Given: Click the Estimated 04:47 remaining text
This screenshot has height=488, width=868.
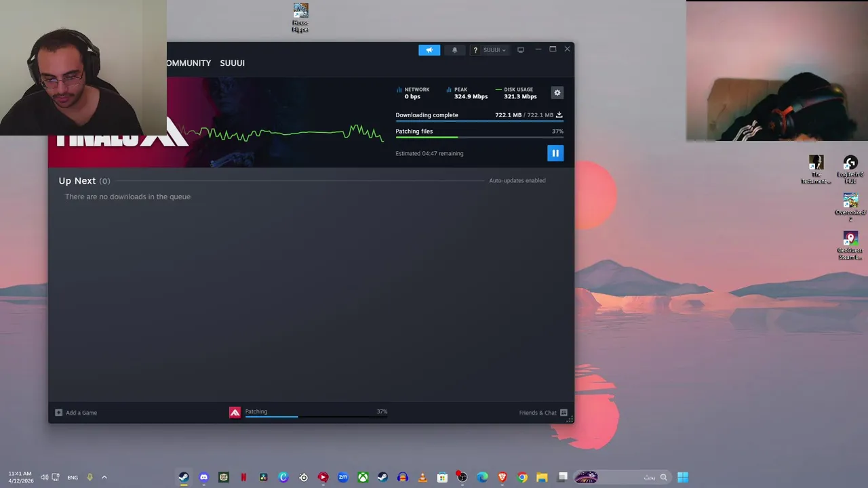Looking at the screenshot, I should (429, 153).
